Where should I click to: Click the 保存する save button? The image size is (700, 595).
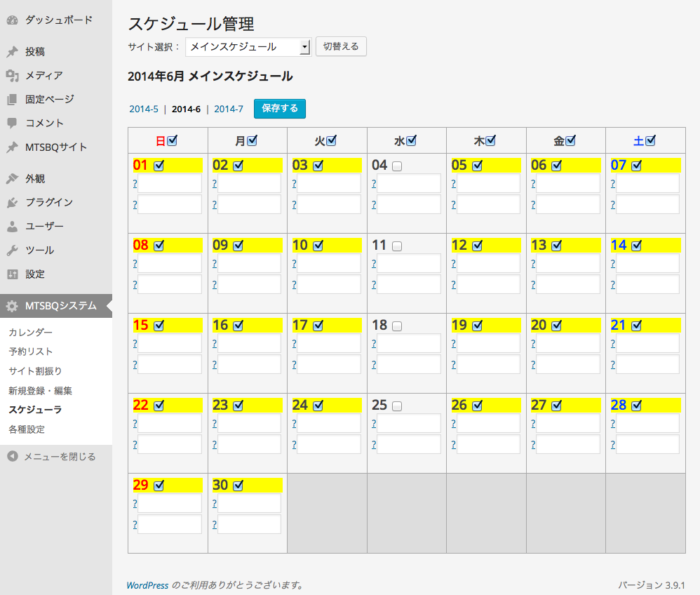(280, 109)
